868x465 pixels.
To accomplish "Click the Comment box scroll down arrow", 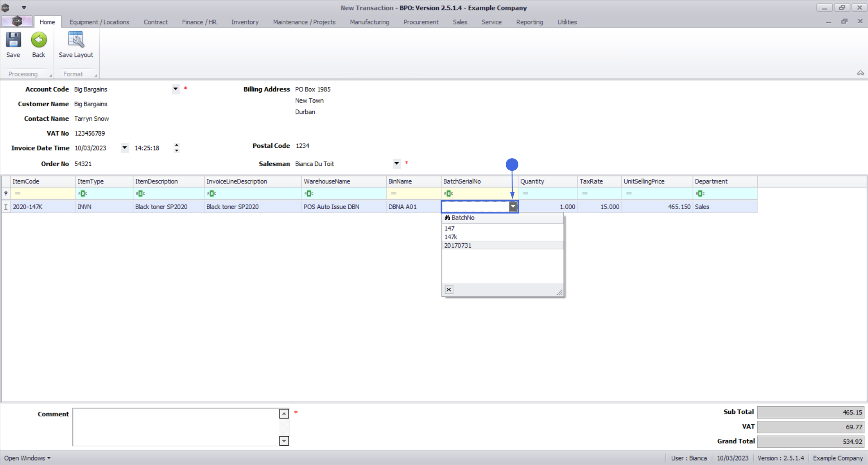I will point(284,441).
